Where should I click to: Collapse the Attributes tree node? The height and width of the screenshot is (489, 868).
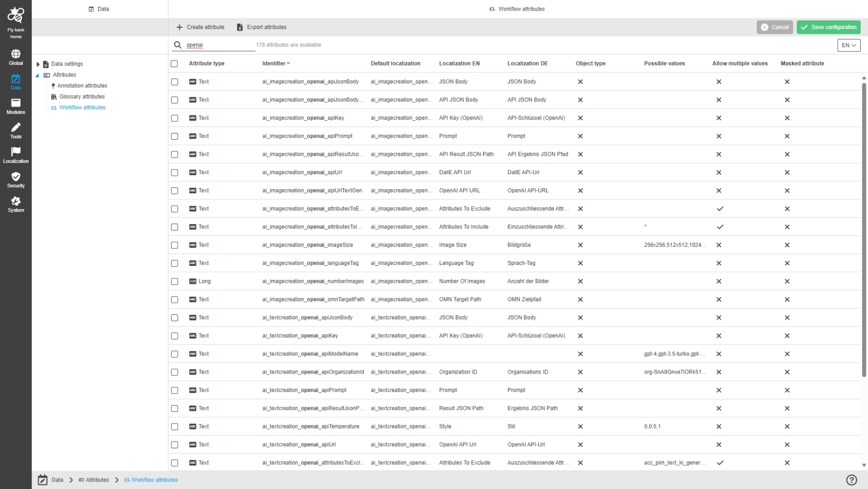click(x=37, y=75)
